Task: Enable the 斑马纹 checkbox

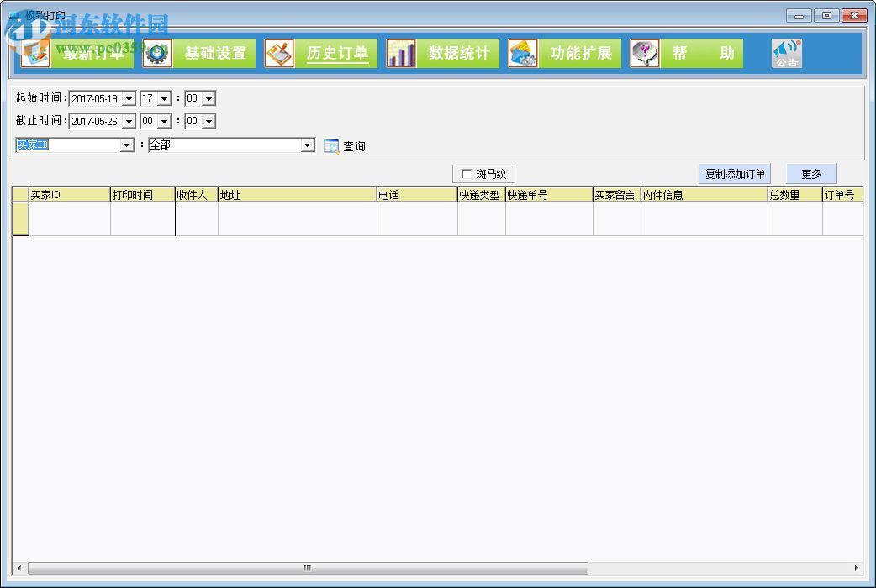Action: pos(467,174)
